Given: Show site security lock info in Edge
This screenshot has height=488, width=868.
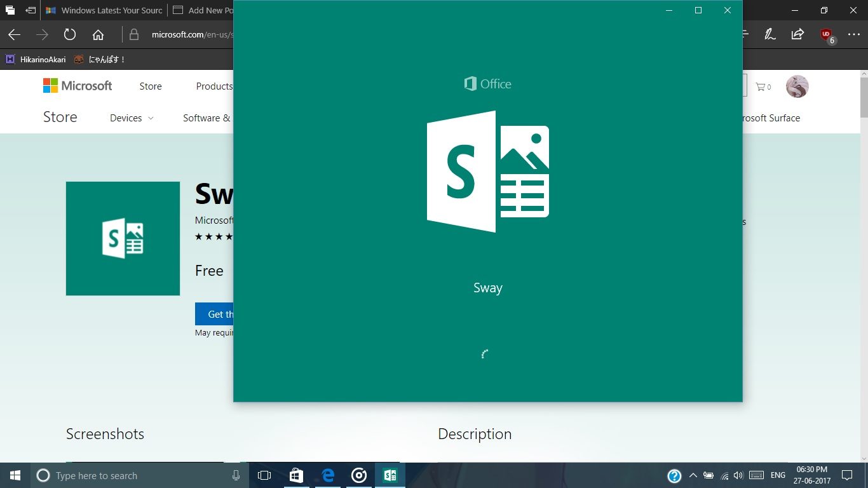Looking at the screenshot, I should pos(133,34).
